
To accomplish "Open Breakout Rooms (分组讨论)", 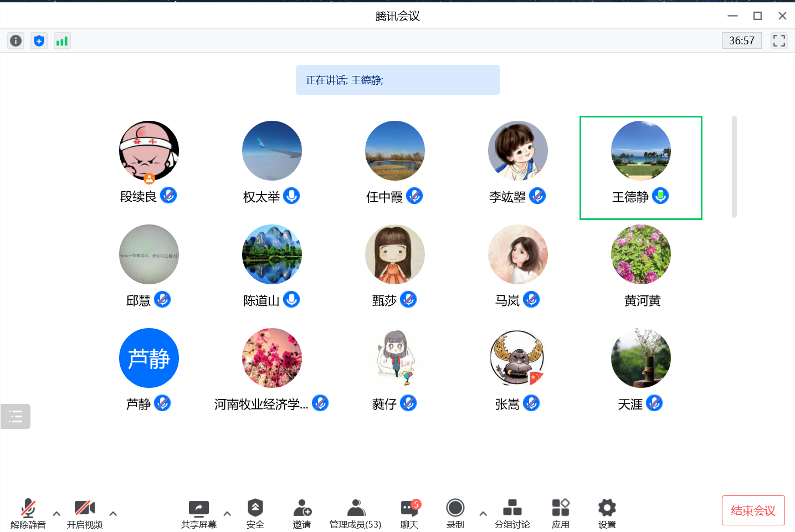I will click(512, 514).
